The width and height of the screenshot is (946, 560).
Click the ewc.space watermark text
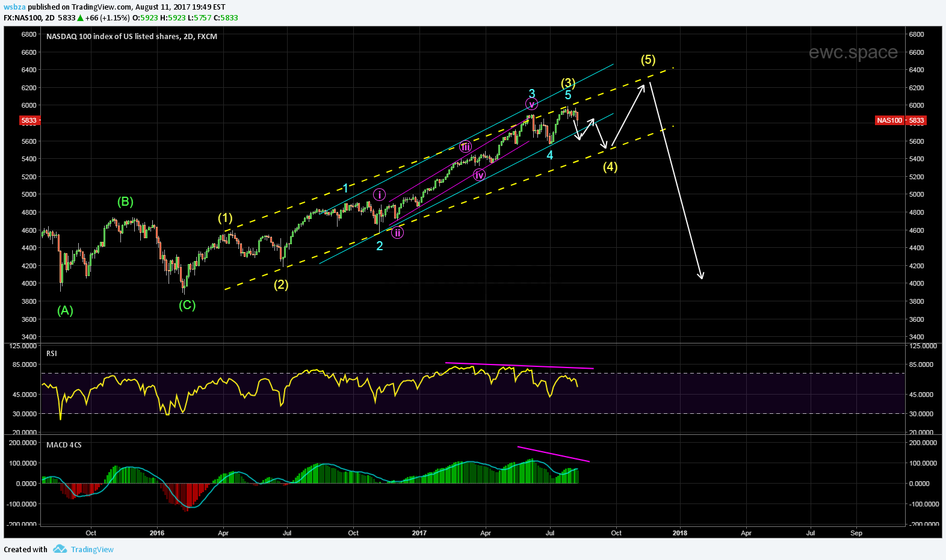pos(853,52)
